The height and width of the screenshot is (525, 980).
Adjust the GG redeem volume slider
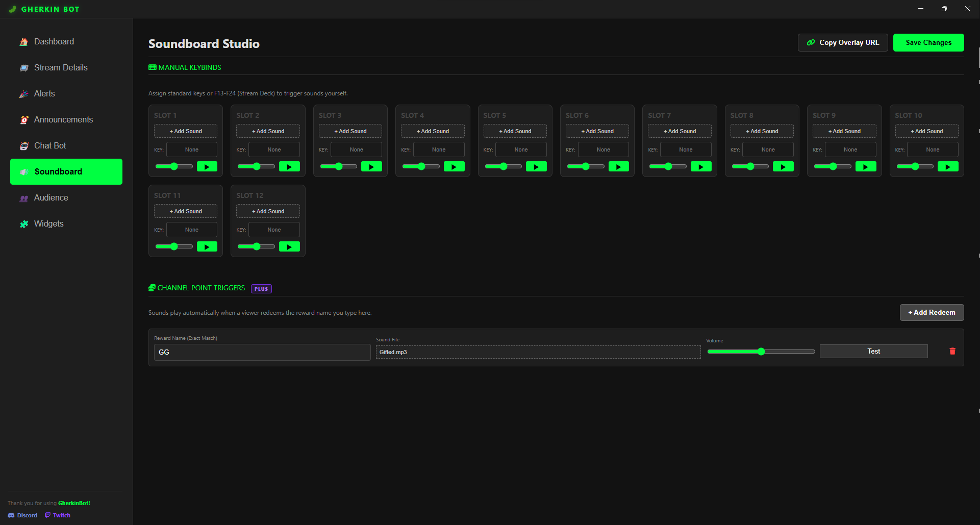761,351
